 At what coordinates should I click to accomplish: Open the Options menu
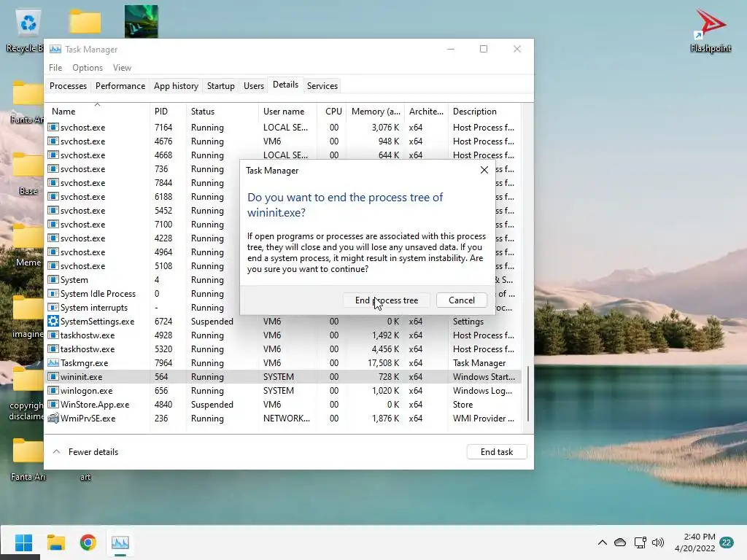click(88, 68)
